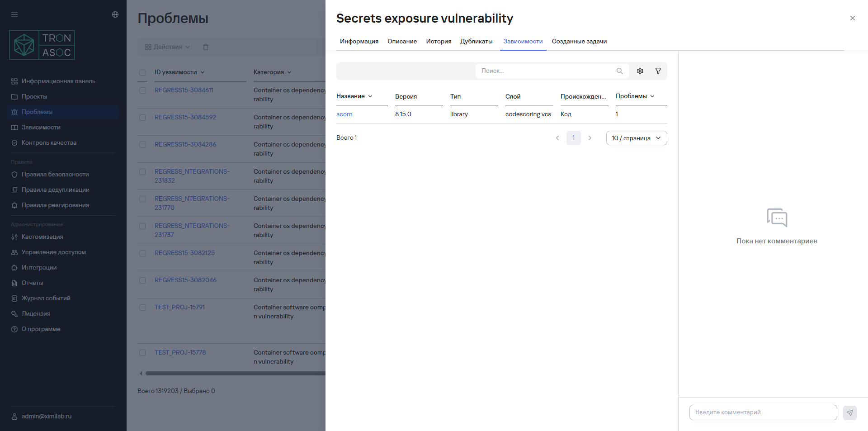The height and width of the screenshot is (431, 868).
Task: Toggle the select-all header checkbox
Action: (x=142, y=72)
